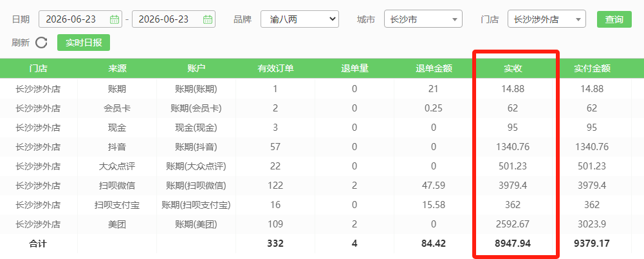Click the 扫呗支付宝 source cell
644x259 pixels.
(x=117, y=205)
